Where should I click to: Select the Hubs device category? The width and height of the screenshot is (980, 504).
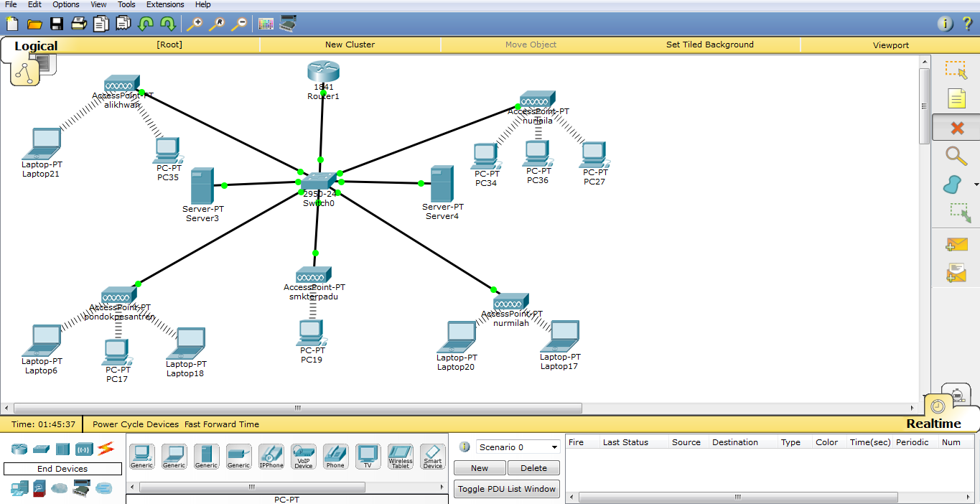pos(62,449)
